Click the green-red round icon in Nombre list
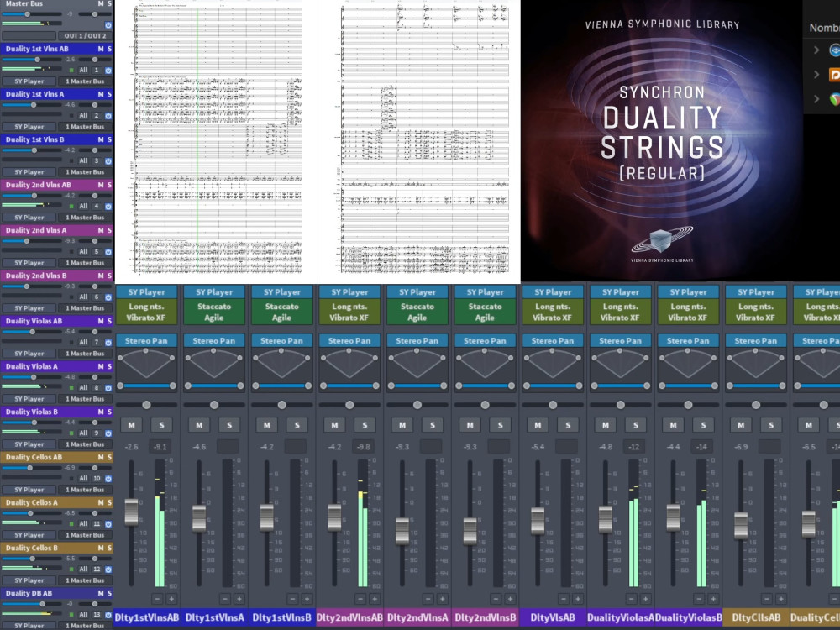This screenshot has height=630, width=840. pos(835,99)
